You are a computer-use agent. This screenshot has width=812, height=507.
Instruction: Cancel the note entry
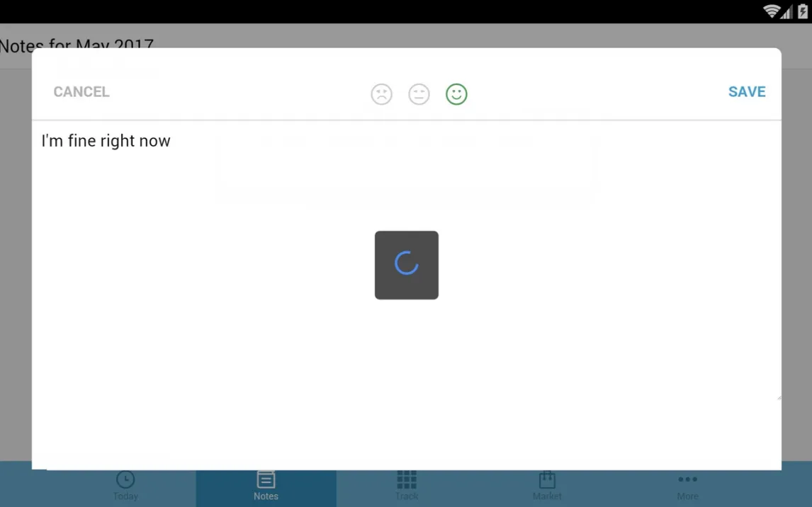point(81,92)
